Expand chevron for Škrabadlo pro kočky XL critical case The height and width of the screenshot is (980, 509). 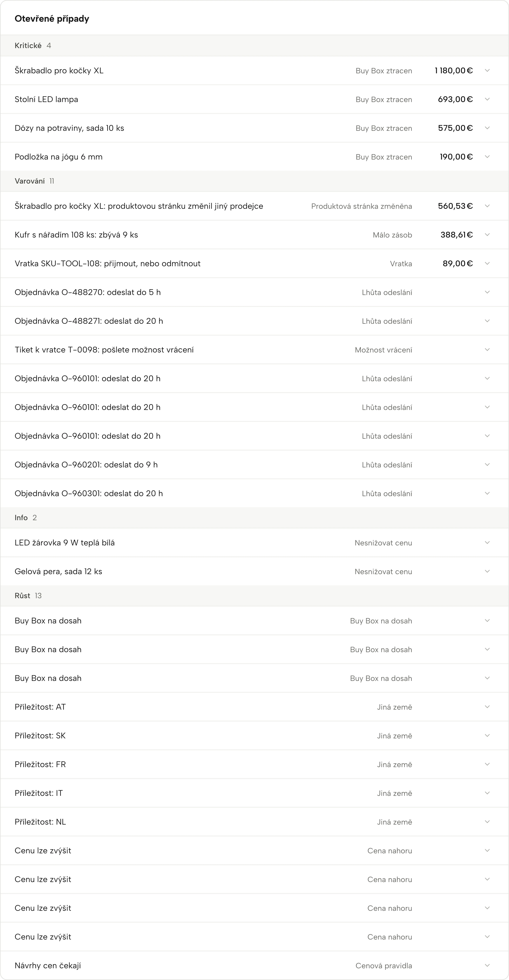[487, 70]
